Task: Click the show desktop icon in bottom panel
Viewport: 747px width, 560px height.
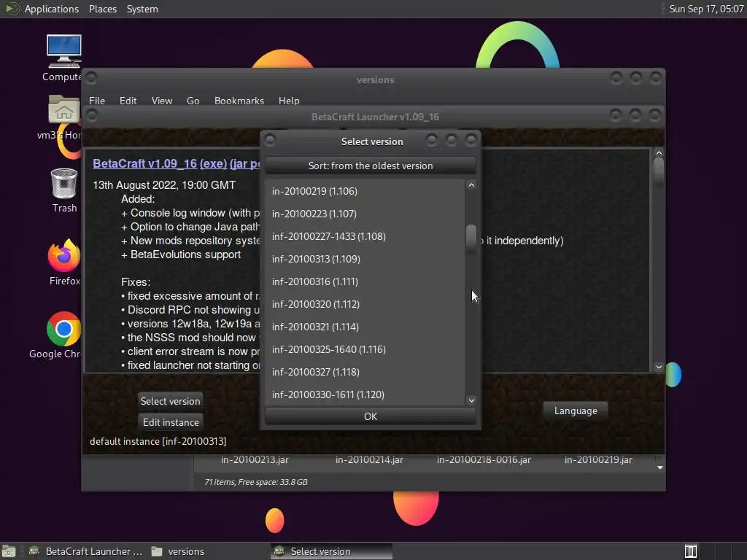Action: point(9,551)
